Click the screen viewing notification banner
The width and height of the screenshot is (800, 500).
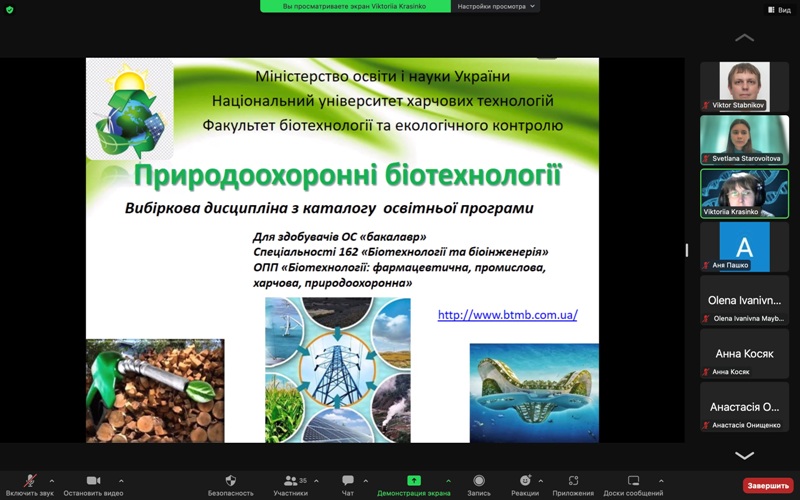(x=355, y=6)
